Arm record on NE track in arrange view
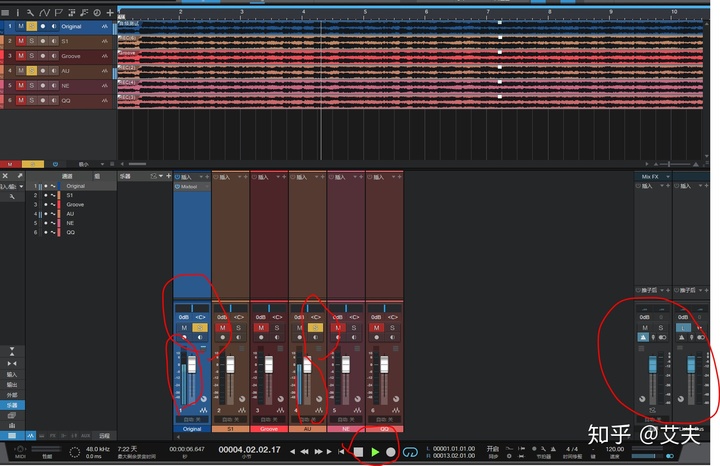The height and width of the screenshot is (466, 720). (43, 85)
